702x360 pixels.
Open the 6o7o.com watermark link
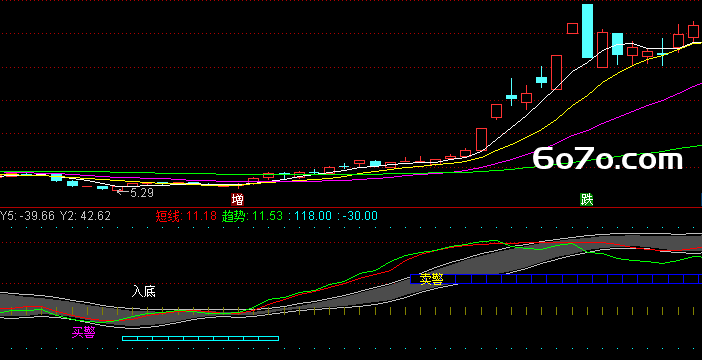coord(608,159)
